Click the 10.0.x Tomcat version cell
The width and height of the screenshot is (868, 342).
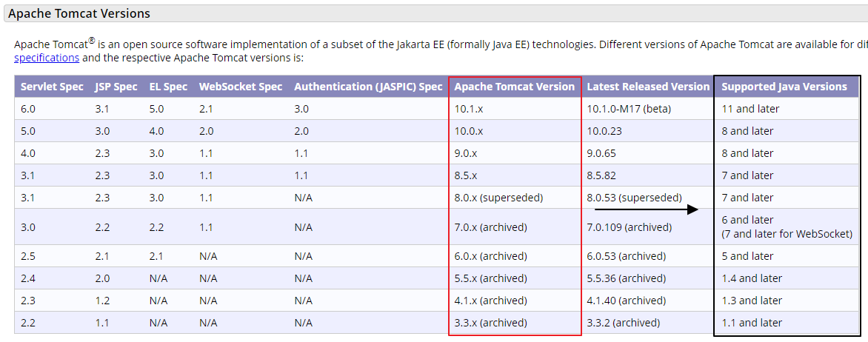tap(468, 131)
